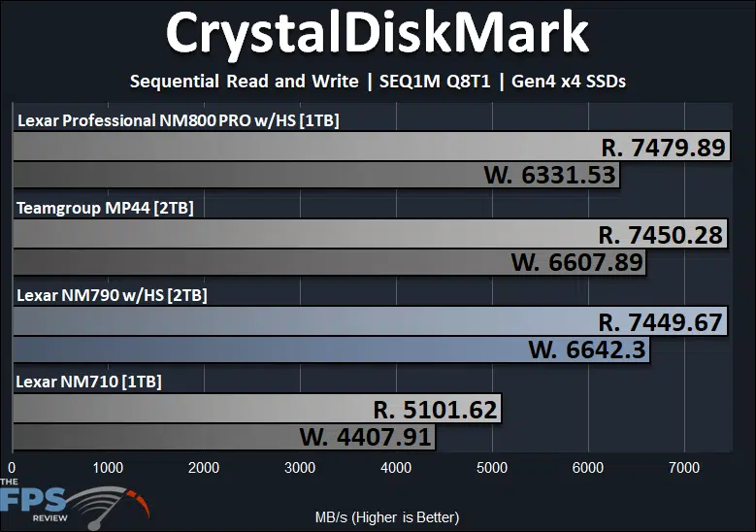Image resolution: width=756 pixels, height=532 pixels.
Task: Click the read value 'R. 5101.62'
Action: click(x=436, y=410)
